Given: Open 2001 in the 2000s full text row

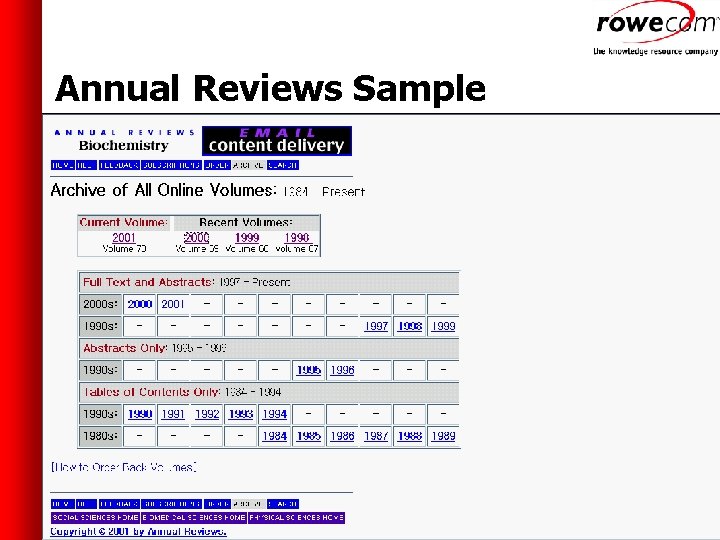Looking at the screenshot, I should tap(173, 304).
